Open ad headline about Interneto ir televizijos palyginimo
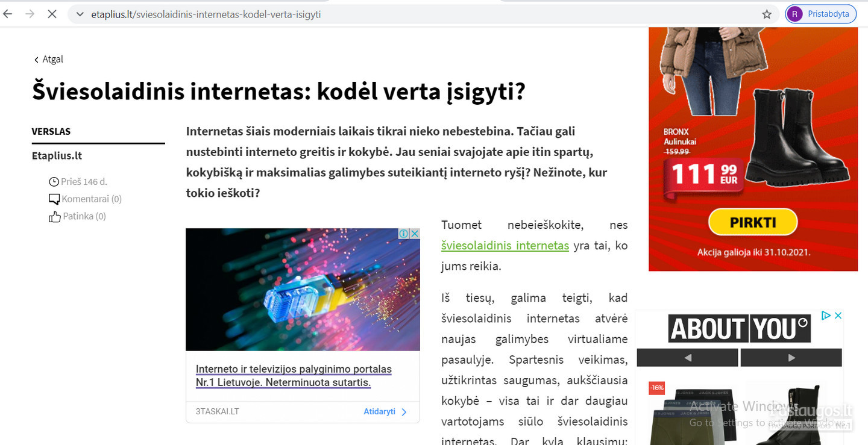This screenshot has height=445, width=868. click(294, 376)
